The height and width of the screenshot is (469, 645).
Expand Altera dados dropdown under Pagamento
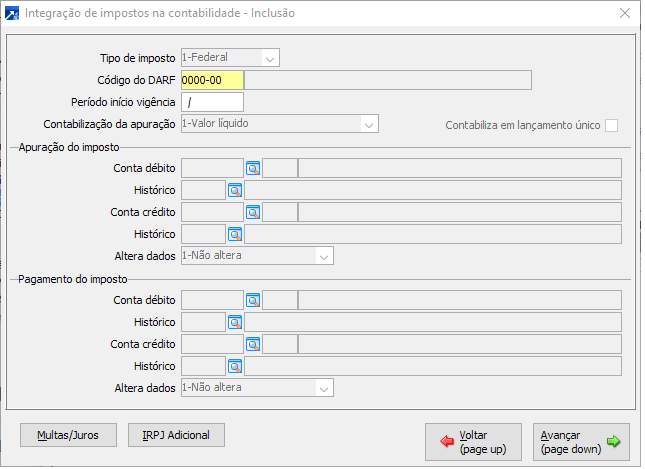[323, 388]
